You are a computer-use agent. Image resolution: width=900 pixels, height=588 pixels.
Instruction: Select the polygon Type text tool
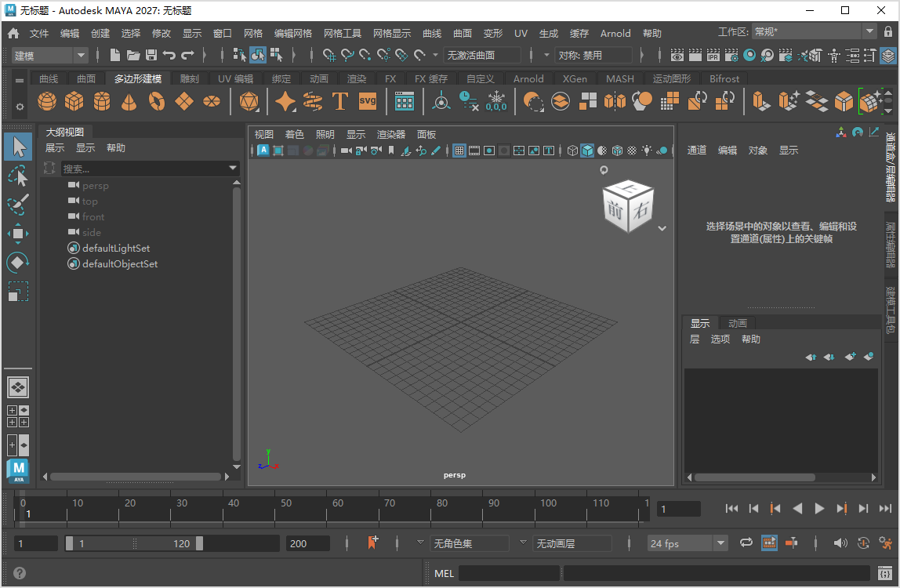tap(339, 101)
